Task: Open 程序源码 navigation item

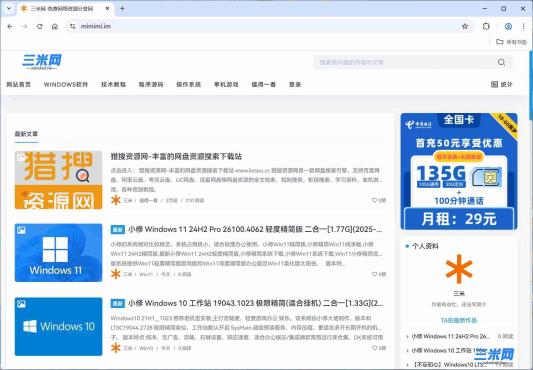Action: pyautogui.click(x=151, y=84)
